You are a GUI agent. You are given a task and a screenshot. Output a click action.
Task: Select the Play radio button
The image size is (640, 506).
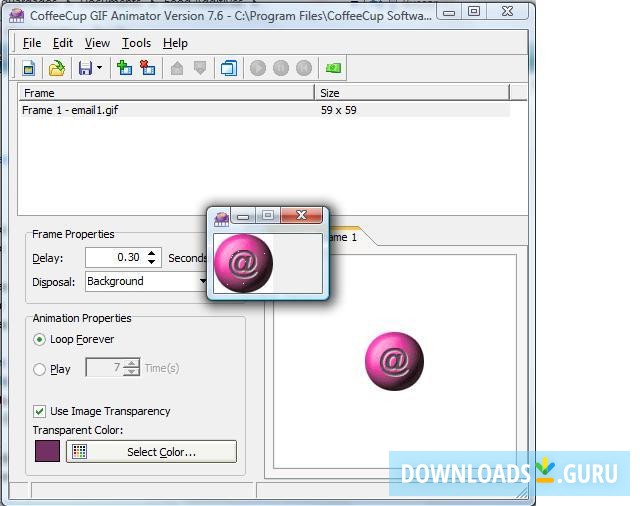[x=40, y=369]
